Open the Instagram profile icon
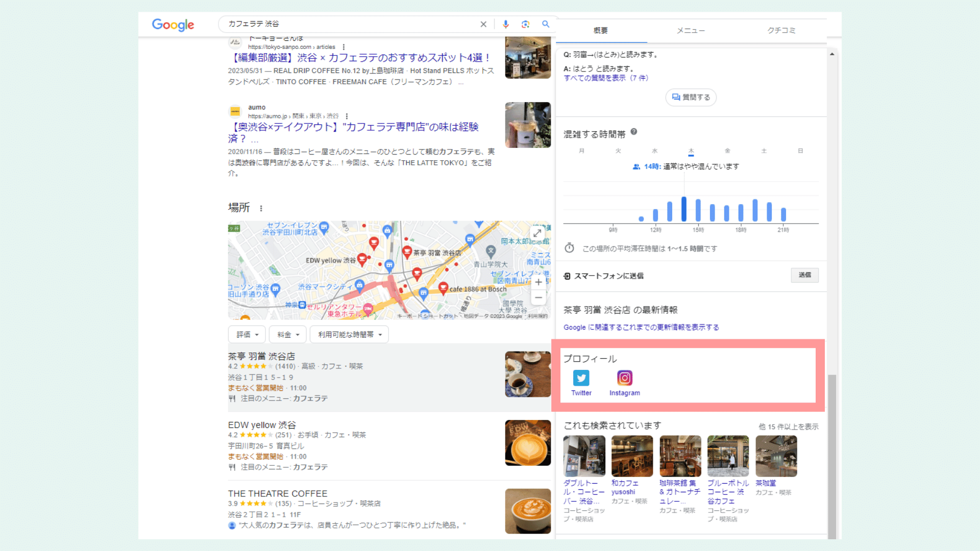 (x=625, y=378)
